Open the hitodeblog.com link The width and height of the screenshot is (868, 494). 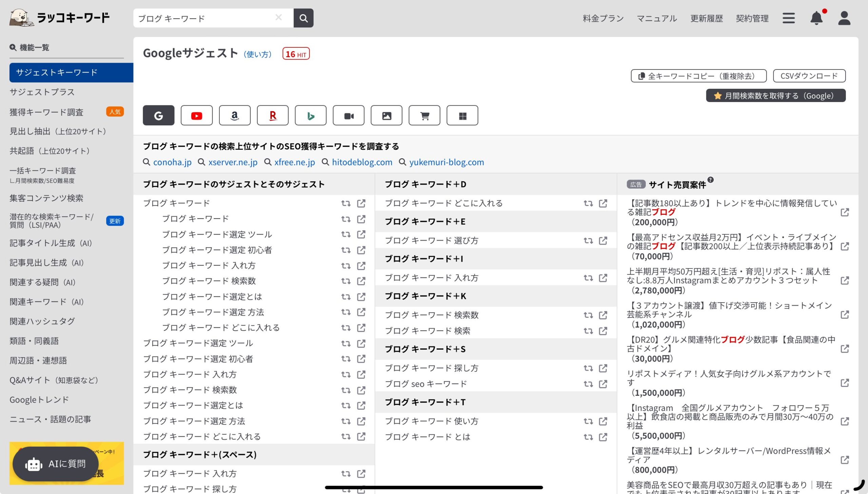click(362, 162)
